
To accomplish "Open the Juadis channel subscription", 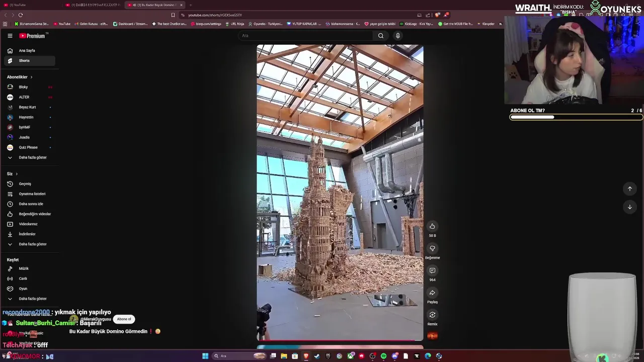I will point(30,137).
